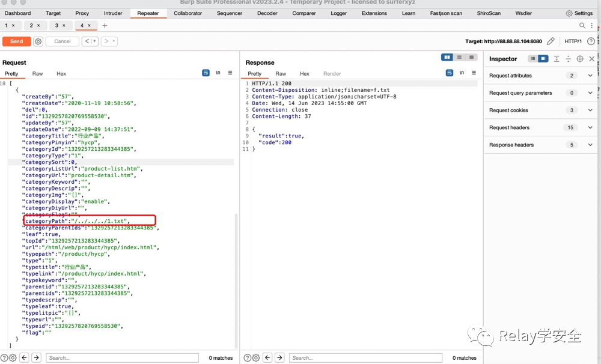
Task: Focus the response search field
Action: (x=365, y=358)
